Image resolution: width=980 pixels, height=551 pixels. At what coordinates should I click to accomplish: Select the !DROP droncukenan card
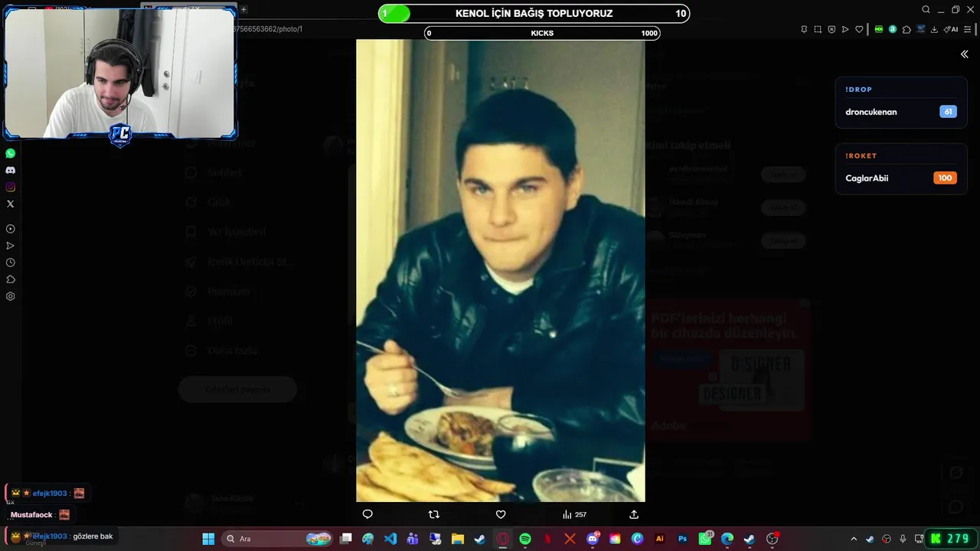coord(901,103)
